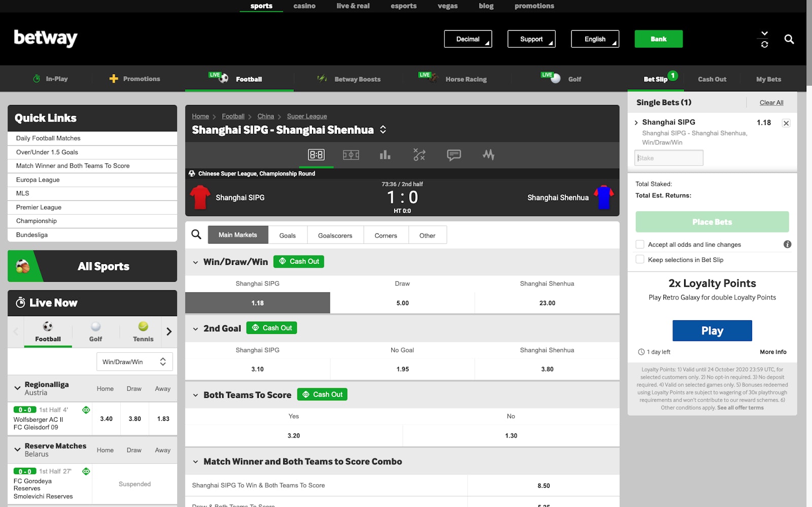Click the Place Bets button
The image size is (812, 507).
(712, 222)
